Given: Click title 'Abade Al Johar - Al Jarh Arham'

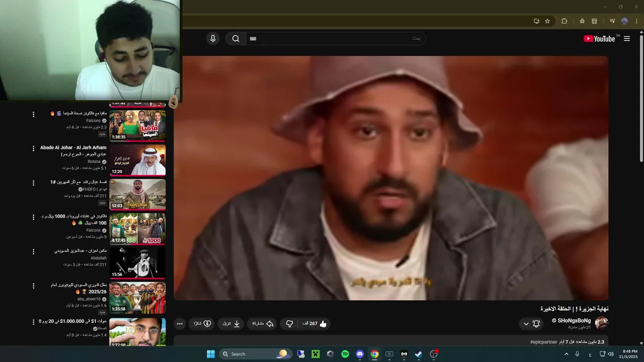Looking at the screenshot, I should (73, 148).
